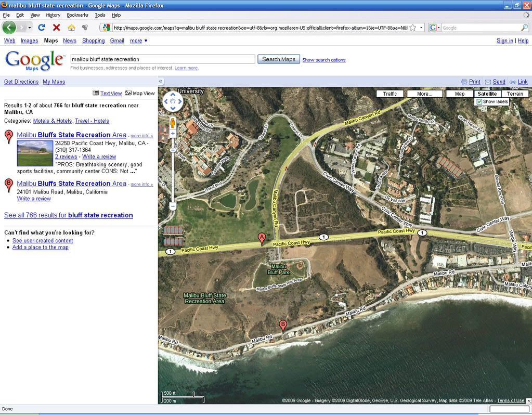
Task: Click Sign in
Action: point(504,41)
